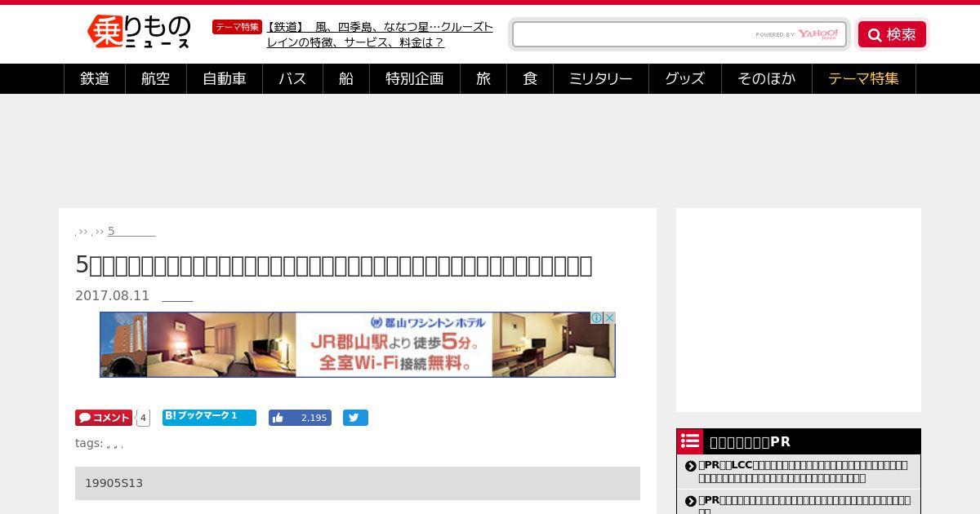This screenshot has width=980, height=514.
Task: Click the red list icon in the PR sidebar header
Action: click(690, 441)
